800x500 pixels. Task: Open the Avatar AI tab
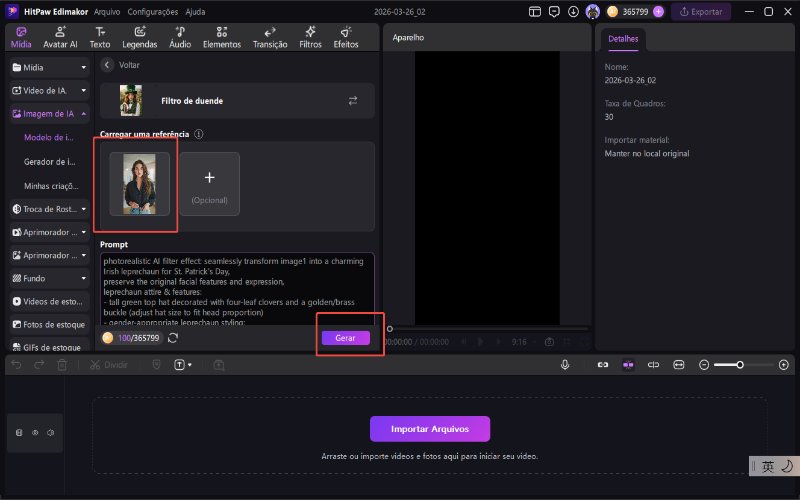pyautogui.click(x=60, y=38)
